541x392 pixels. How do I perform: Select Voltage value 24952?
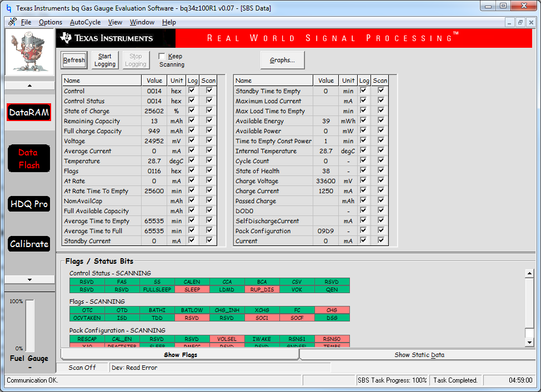(x=154, y=141)
